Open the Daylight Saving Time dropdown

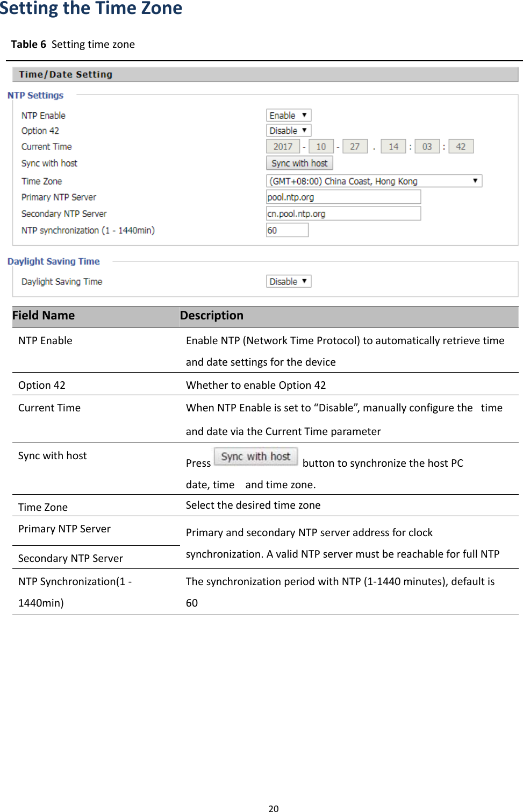coord(288,281)
